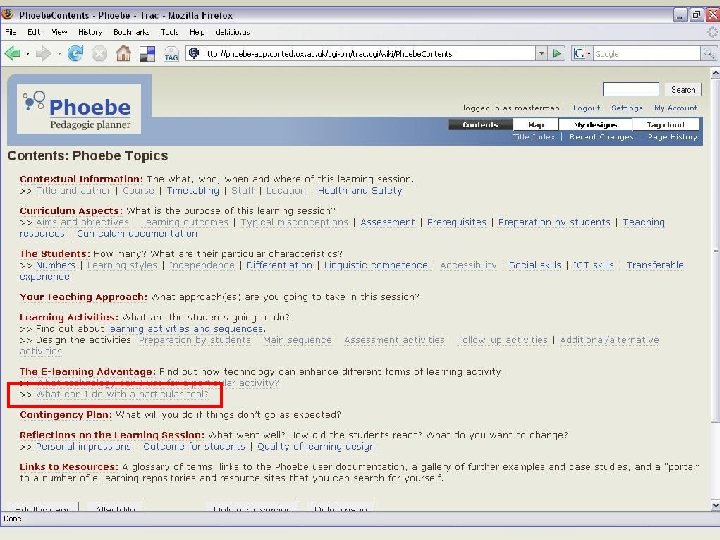Viewport: 720px width, 540px height.
Task: Open the delicious menu
Action: pyautogui.click(x=232, y=32)
